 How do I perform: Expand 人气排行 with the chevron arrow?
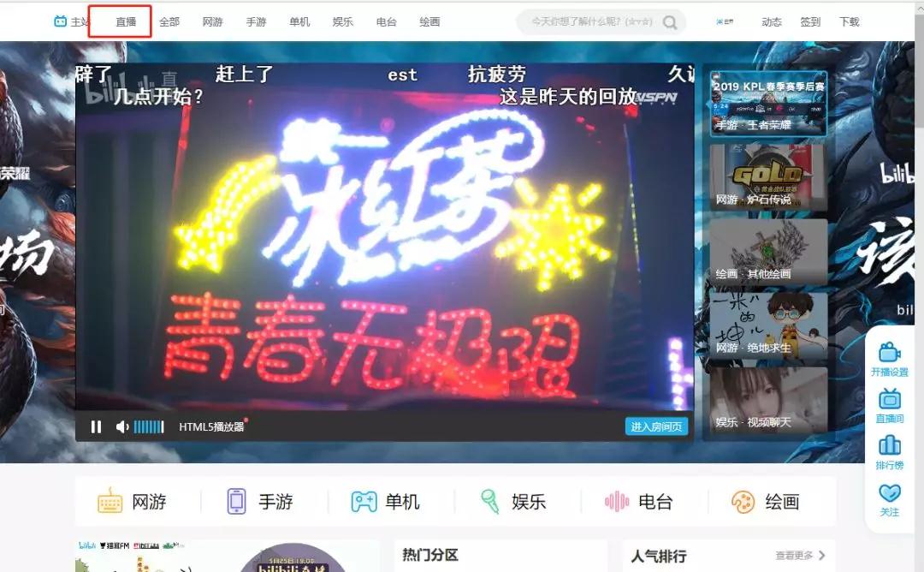point(822,556)
